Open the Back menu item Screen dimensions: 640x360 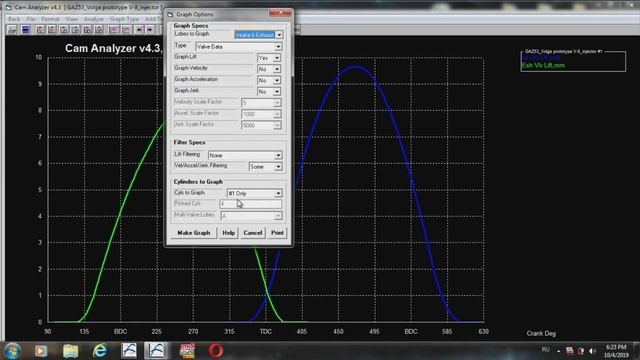14,19
